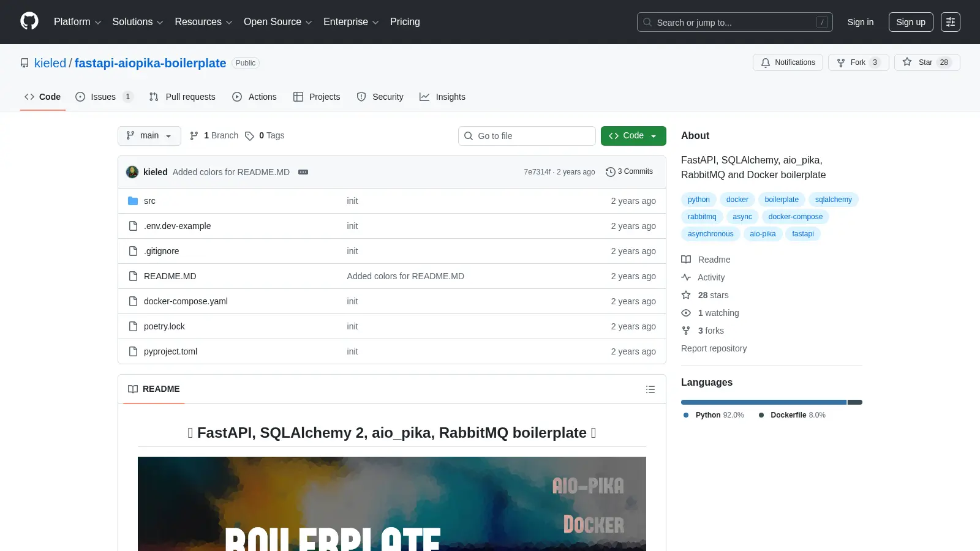Click the commits history clock icon
The width and height of the screenshot is (980, 551).
(610, 172)
